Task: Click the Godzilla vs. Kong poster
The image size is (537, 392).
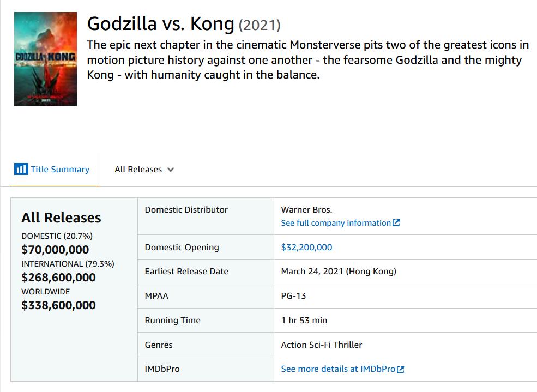Action: 46,58
